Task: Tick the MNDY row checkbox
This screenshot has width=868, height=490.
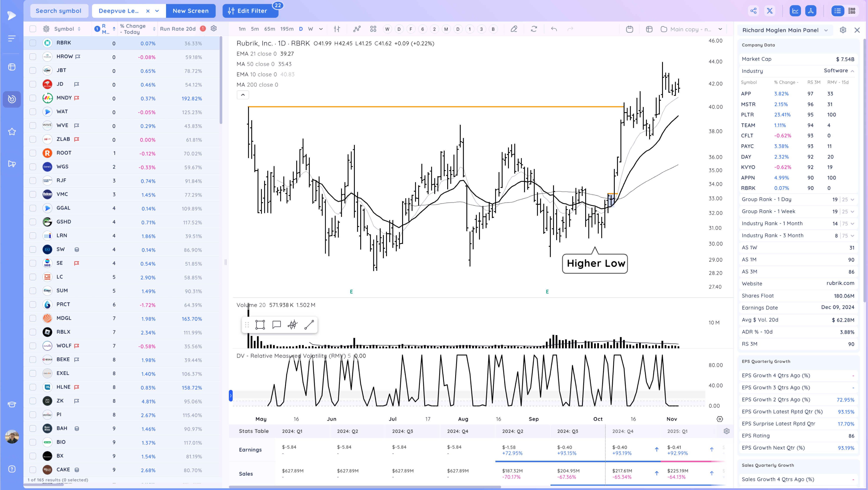Action: click(33, 98)
